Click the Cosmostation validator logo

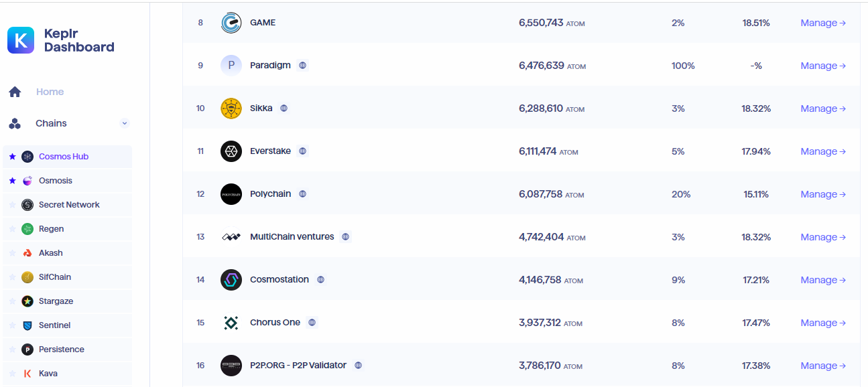(231, 280)
